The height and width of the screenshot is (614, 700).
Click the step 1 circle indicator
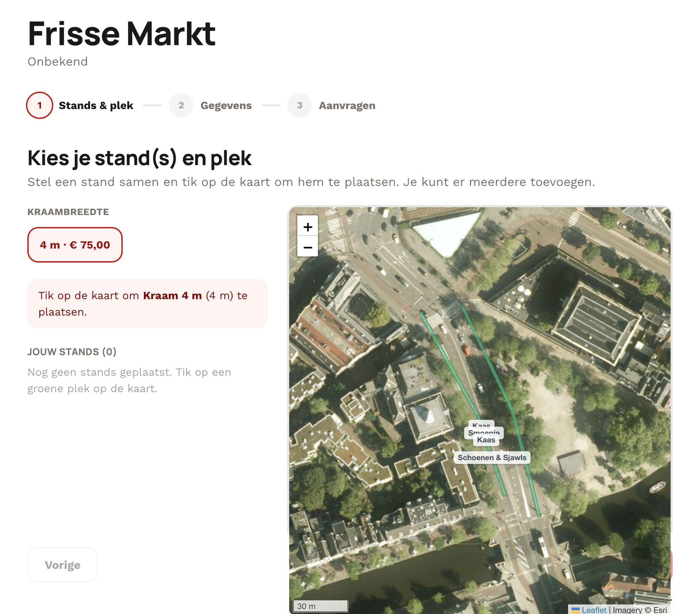click(x=40, y=105)
